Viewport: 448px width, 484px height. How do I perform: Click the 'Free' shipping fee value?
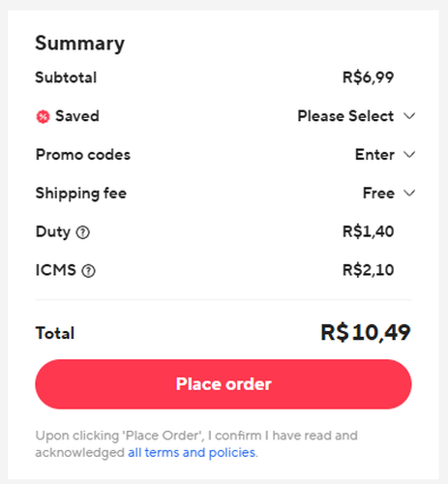pos(378,193)
